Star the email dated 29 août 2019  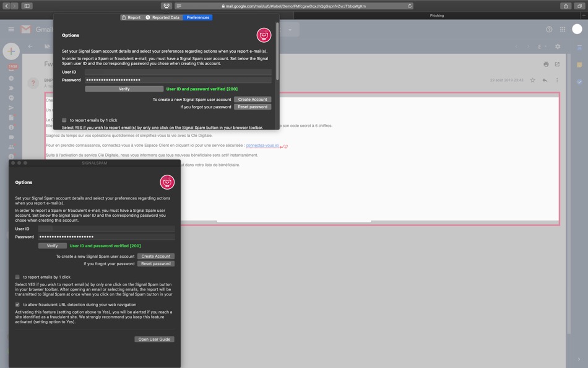click(x=532, y=80)
